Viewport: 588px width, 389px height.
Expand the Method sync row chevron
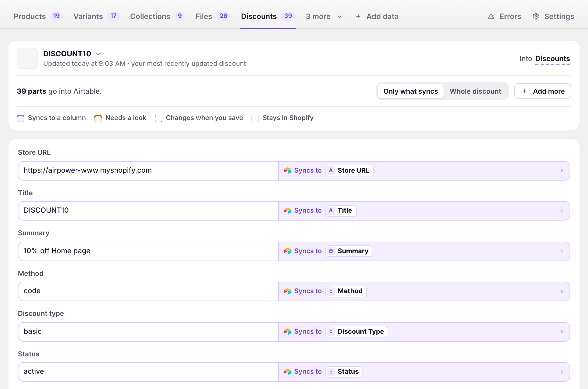(x=562, y=291)
